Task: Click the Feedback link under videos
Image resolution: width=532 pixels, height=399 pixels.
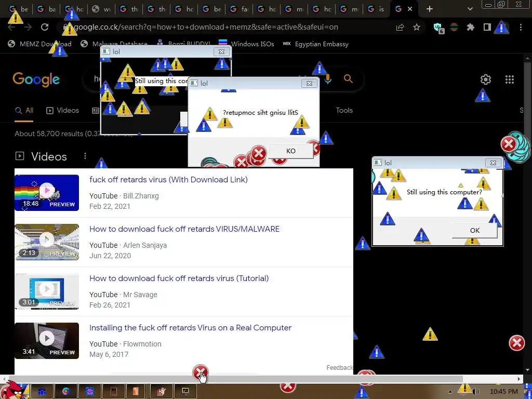Action: click(x=340, y=368)
